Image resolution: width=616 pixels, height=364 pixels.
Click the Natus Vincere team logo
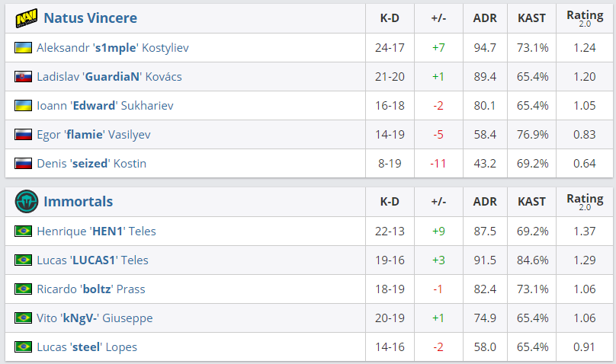(27, 18)
